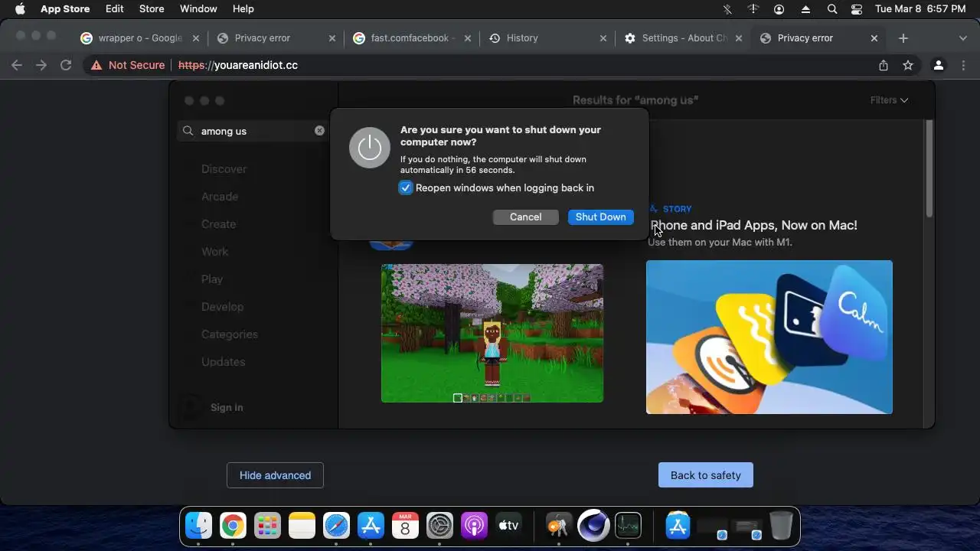Image resolution: width=980 pixels, height=551 pixels.
Task: Select Categories in the App Store sidebar
Action: (x=229, y=334)
